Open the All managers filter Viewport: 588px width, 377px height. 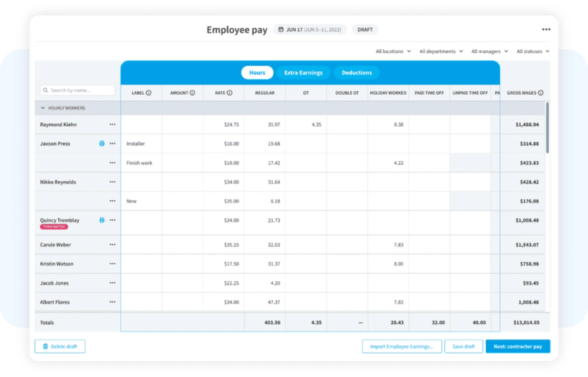488,51
